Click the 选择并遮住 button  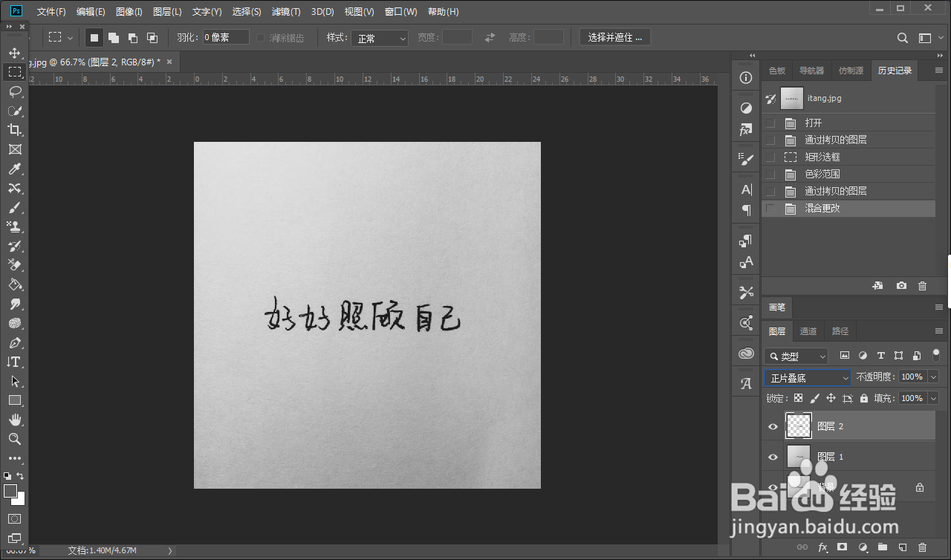(x=615, y=38)
